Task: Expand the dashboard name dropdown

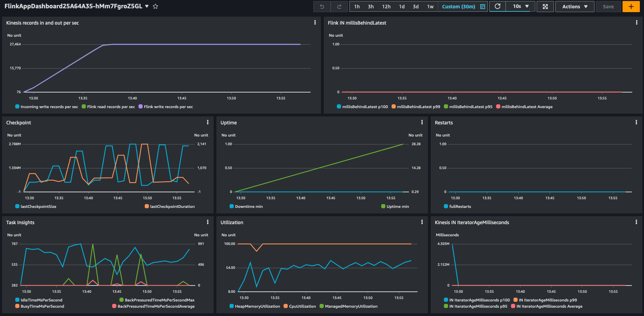Action: click(147, 6)
